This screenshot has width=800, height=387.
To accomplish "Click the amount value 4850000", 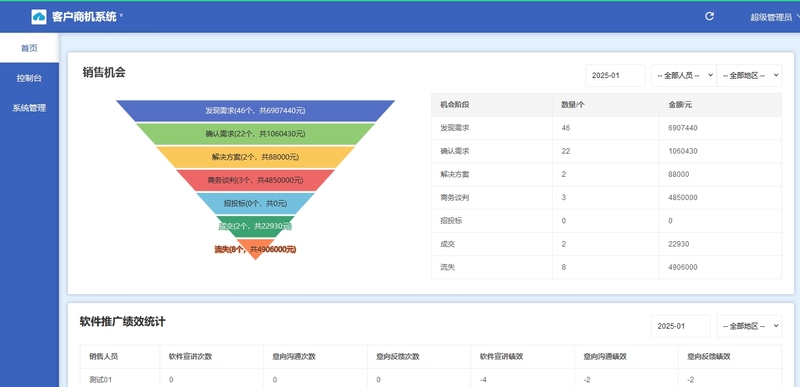I will tap(683, 198).
